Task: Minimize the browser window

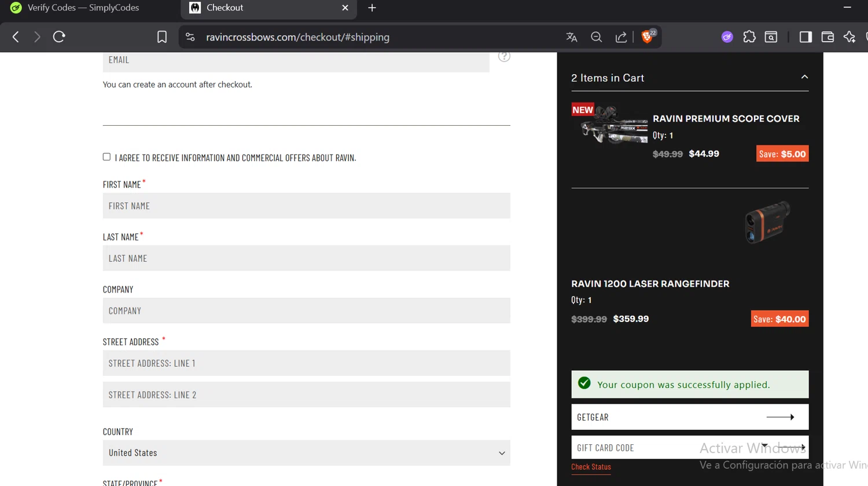Action: click(x=847, y=8)
